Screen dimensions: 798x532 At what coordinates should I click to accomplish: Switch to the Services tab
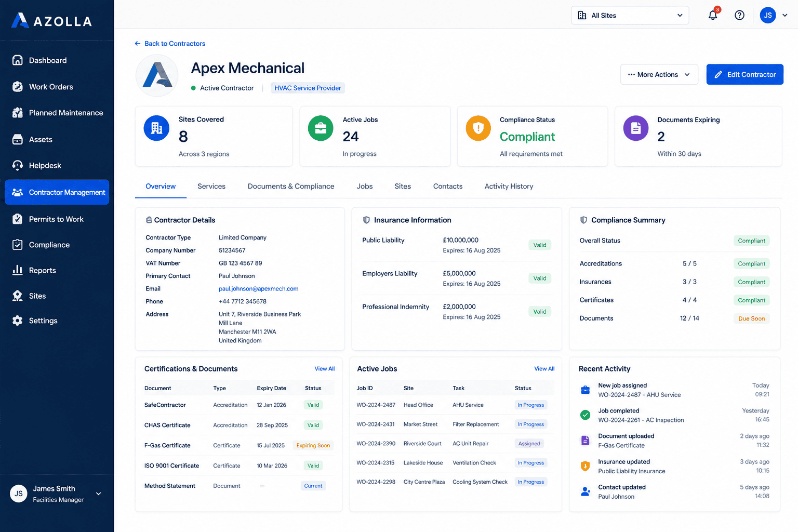[211, 186]
